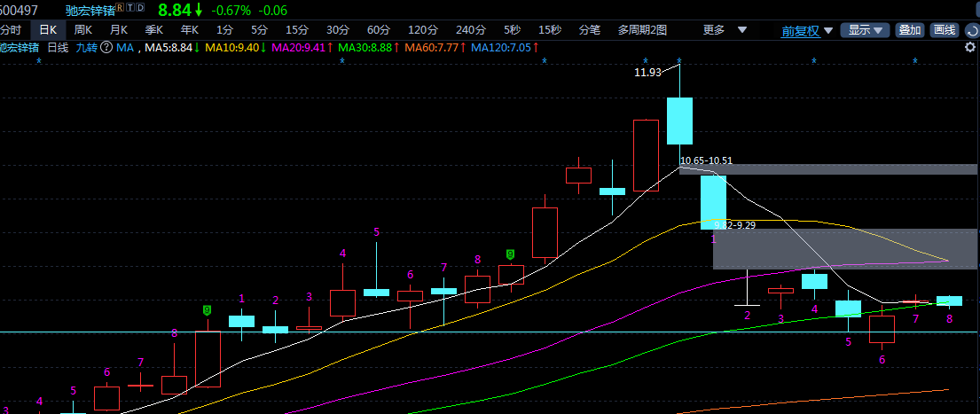Click the MA5:8.84 white legend value
The height and width of the screenshot is (414, 980).
[x=169, y=48]
